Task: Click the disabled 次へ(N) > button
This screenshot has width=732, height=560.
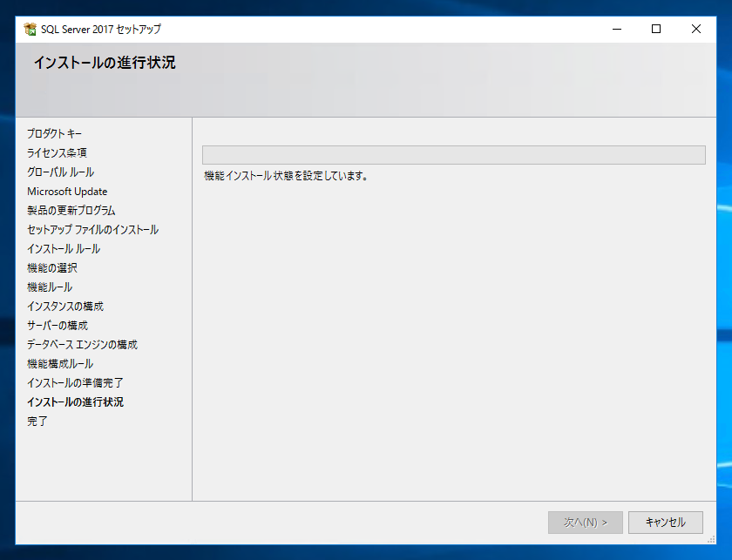Action: [x=586, y=523]
